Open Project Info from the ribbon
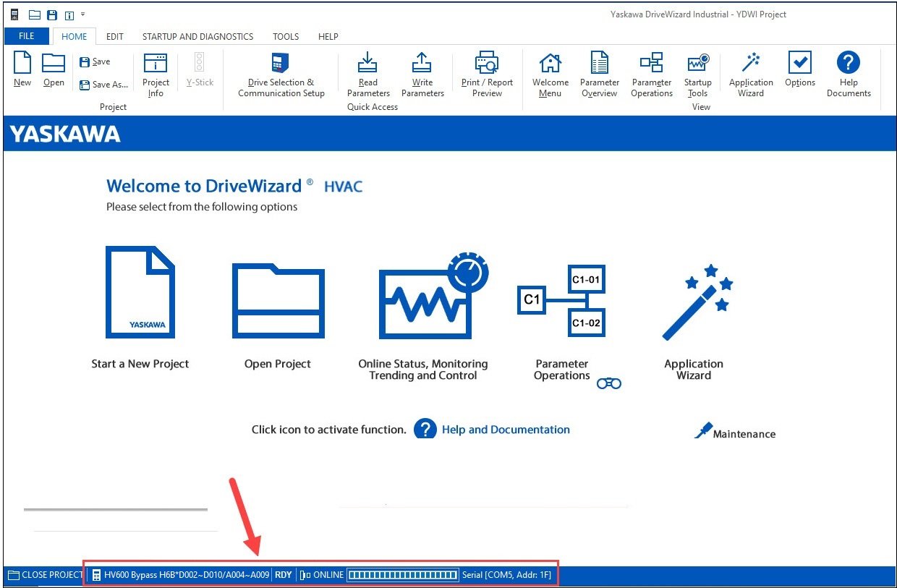The image size is (897, 588). point(156,74)
